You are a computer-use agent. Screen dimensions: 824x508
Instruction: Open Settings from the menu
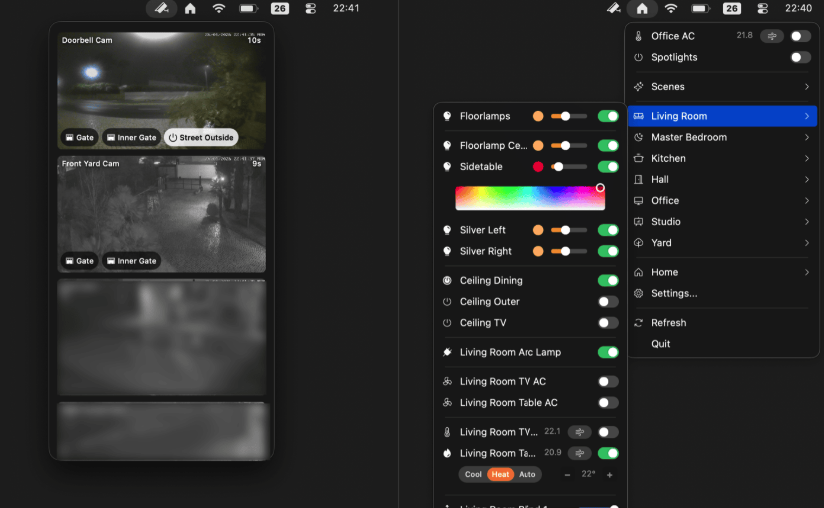click(674, 294)
